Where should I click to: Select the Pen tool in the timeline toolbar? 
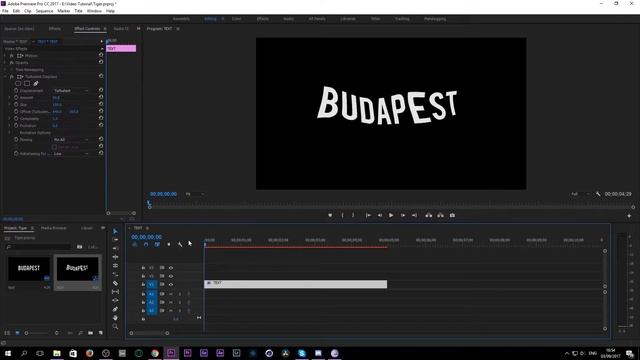[115, 309]
